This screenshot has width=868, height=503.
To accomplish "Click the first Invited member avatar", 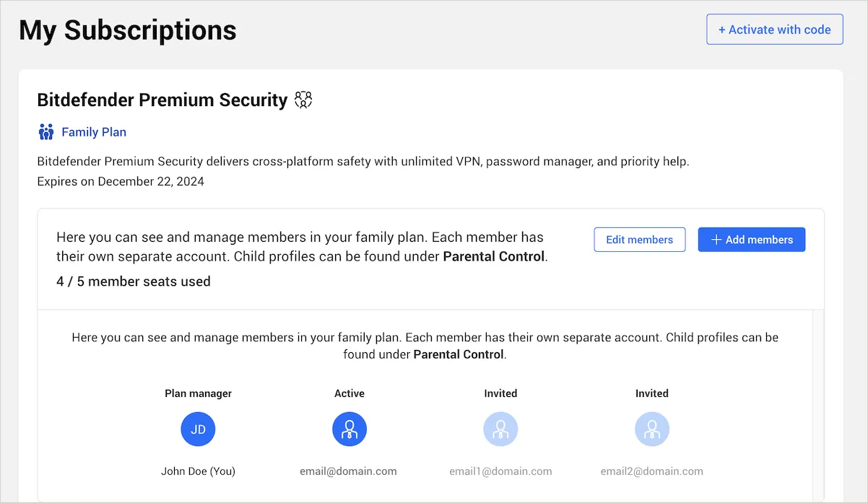I will coord(500,429).
